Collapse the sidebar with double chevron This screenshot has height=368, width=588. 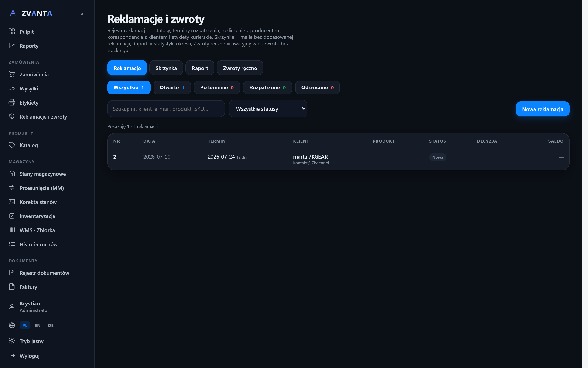pyautogui.click(x=82, y=14)
